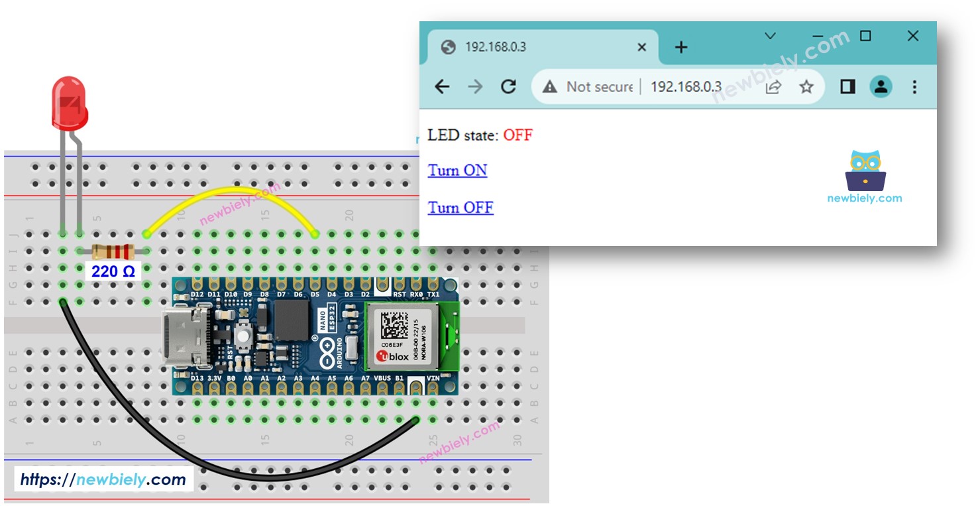This screenshot has width=980, height=506.
Task: Click the newbiely.com text under the owl
Action: point(863,197)
